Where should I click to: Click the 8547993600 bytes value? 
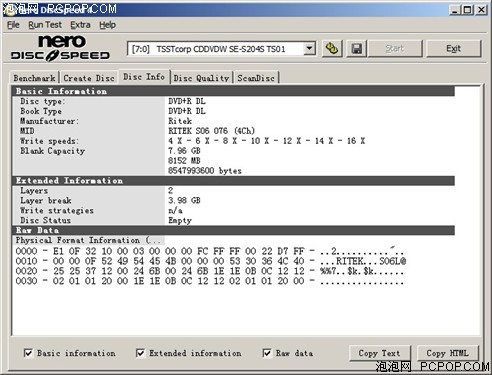(205, 171)
